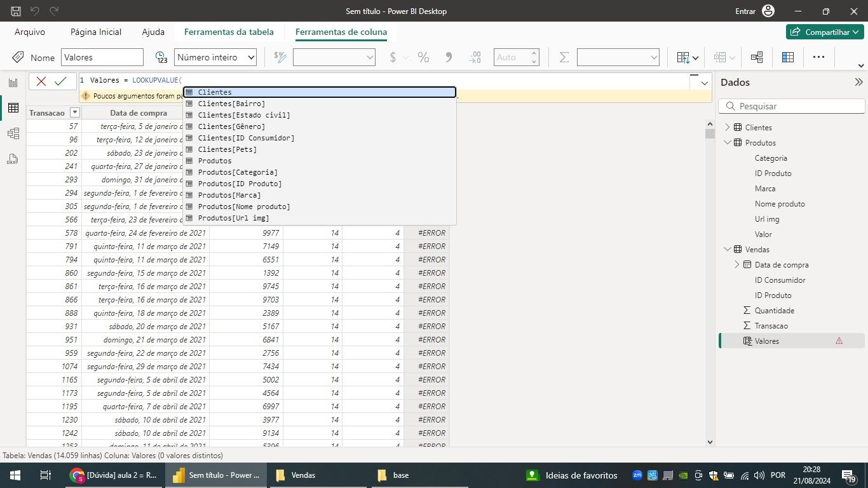868x488 pixels.
Task: Open DAX query view in left sidebar
Action: click(13, 159)
